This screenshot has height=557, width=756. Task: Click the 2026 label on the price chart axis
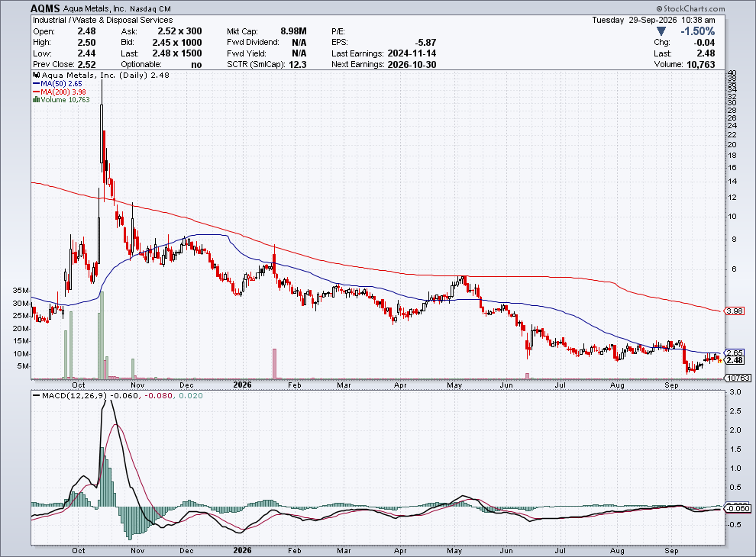click(x=242, y=385)
